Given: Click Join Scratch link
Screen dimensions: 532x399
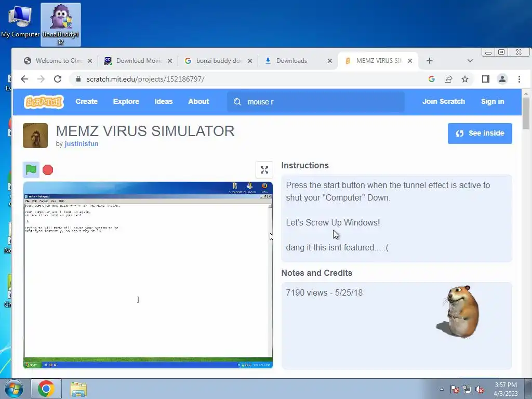Looking at the screenshot, I should point(444,101).
